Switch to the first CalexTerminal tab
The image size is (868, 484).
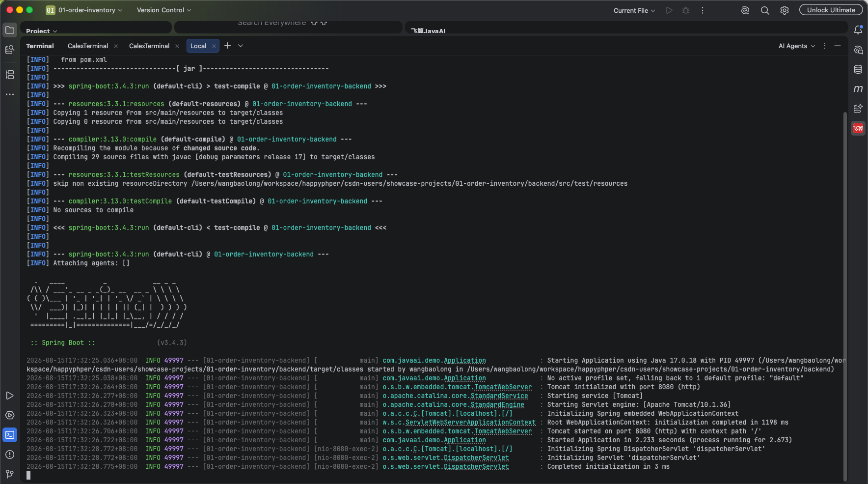[88, 46]
